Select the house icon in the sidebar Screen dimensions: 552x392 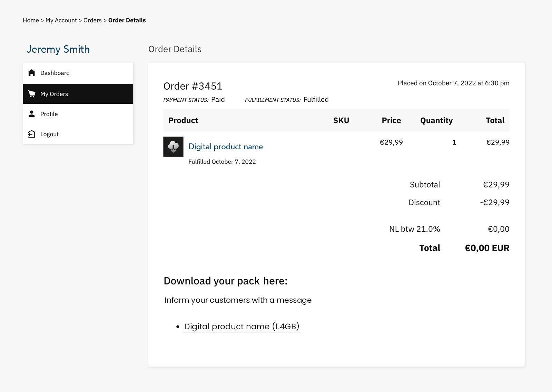31,73
